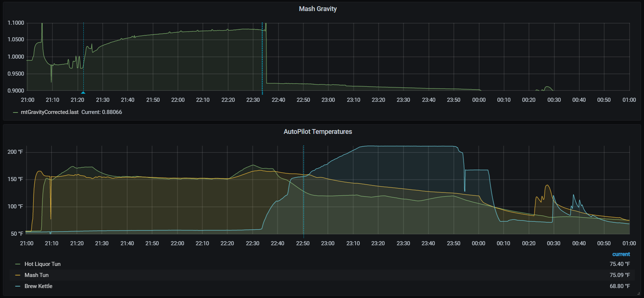Screen dimensions: 644x298
Task: Click the 1.0000 y-axis label
Action: pyautogui.click(x=16, y=57)
